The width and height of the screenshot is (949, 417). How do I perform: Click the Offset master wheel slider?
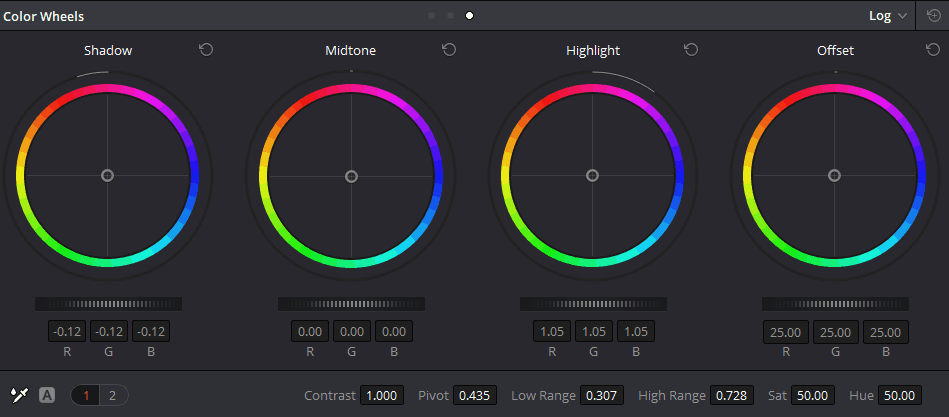[x=835, y=304]
